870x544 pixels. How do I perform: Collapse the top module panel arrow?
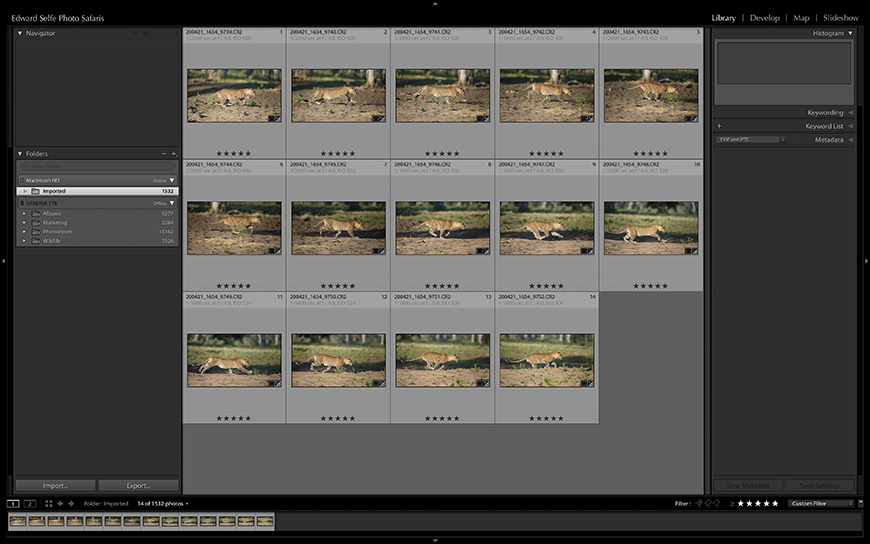pos(435,4)
